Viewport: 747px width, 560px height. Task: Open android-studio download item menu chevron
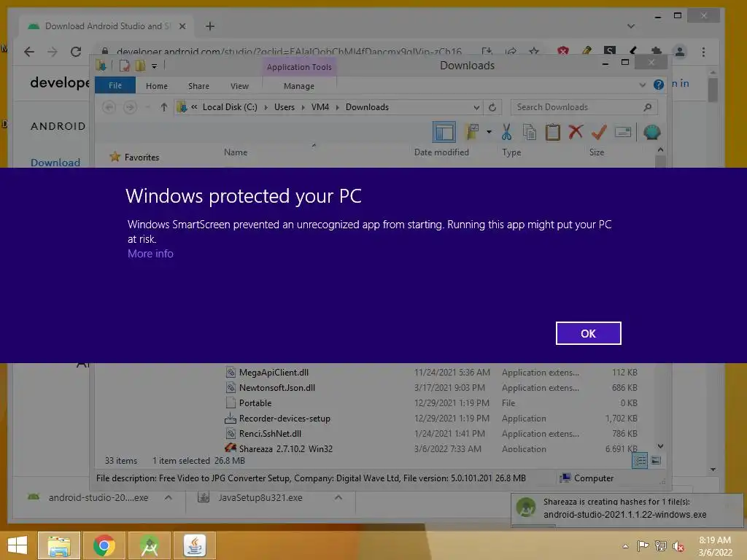click(168, 497)
